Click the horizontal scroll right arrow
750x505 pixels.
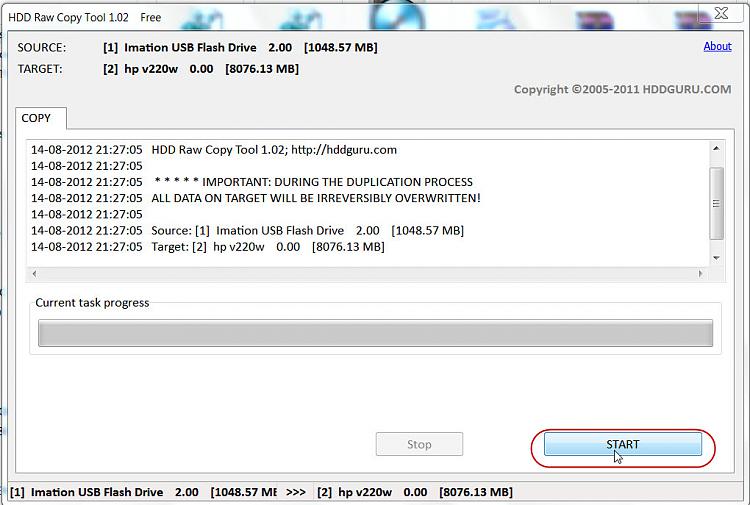pyautogui.click(x=701, y=274)
